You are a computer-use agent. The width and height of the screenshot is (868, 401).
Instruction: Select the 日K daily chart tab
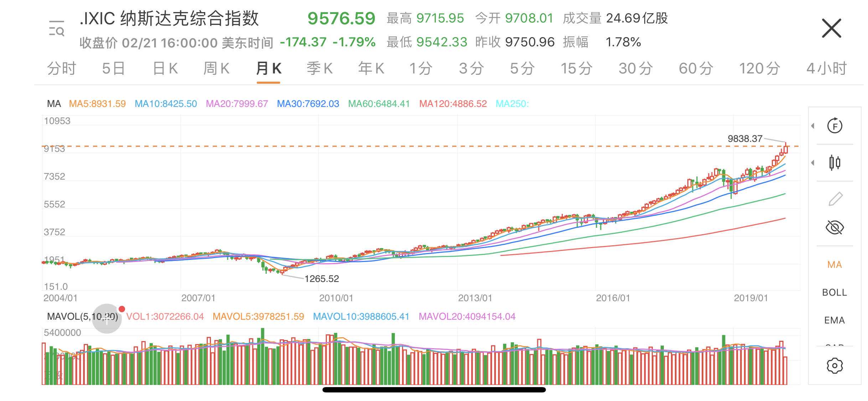[x=165, y=68]
